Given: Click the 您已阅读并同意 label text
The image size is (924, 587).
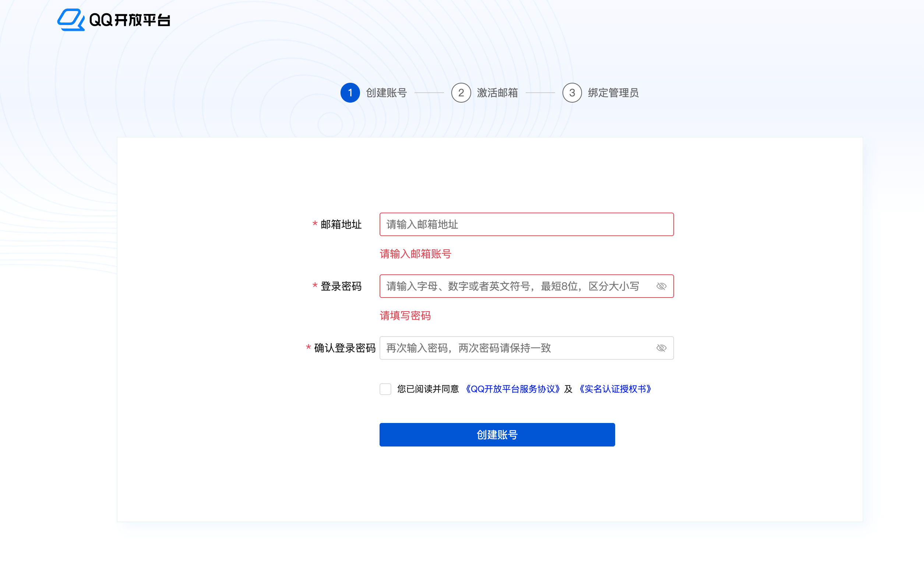Looking at the screenshot, I should (x=428, y=389).
